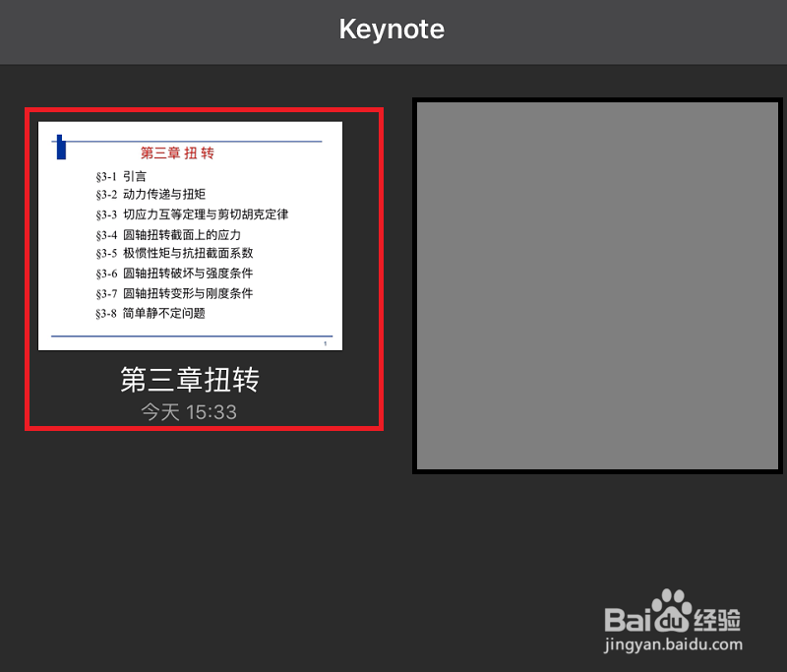Viewport: 787px width, 672px height.
Task: Click the Keynote title in the title bar
Action: pos(392,31)
